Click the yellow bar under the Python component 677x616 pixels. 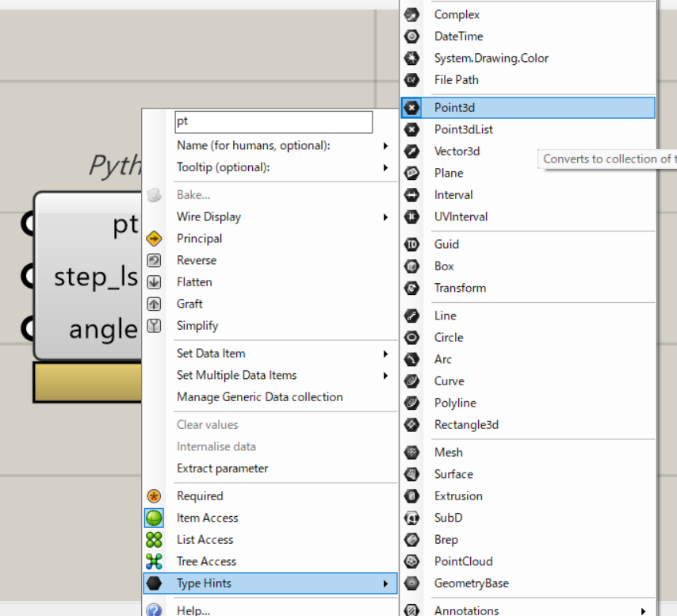pos(87,382)
